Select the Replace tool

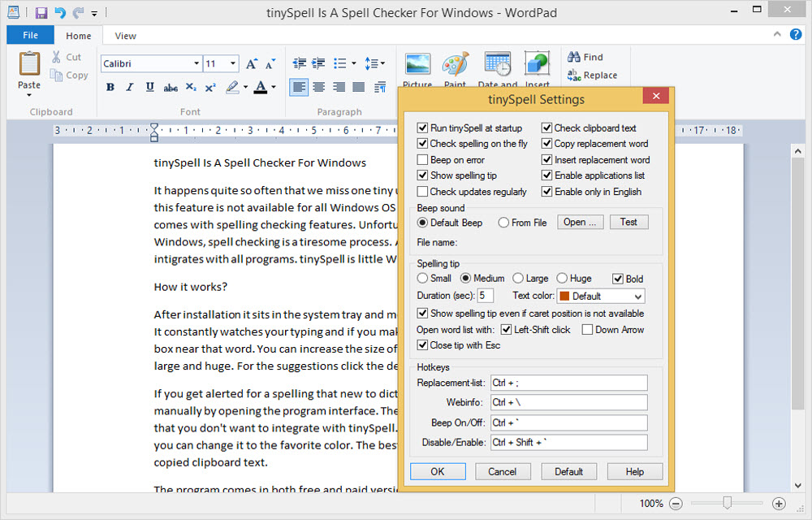593,75
